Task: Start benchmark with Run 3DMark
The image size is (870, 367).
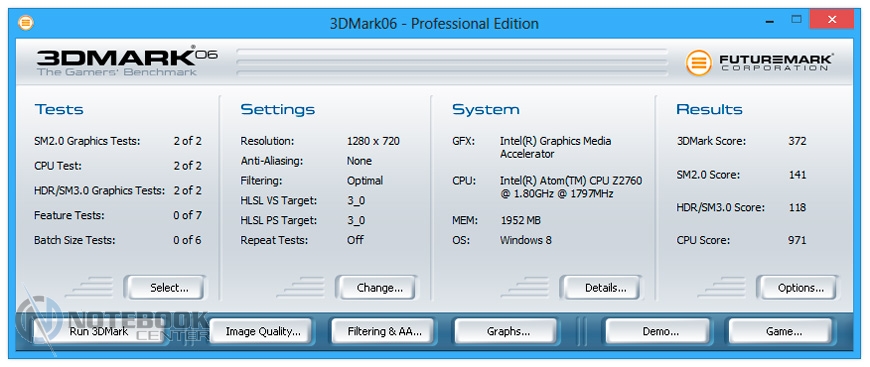Action: click(x=99, y=331)
